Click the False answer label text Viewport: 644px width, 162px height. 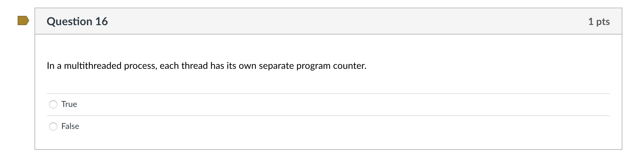[x=70, y=126]
